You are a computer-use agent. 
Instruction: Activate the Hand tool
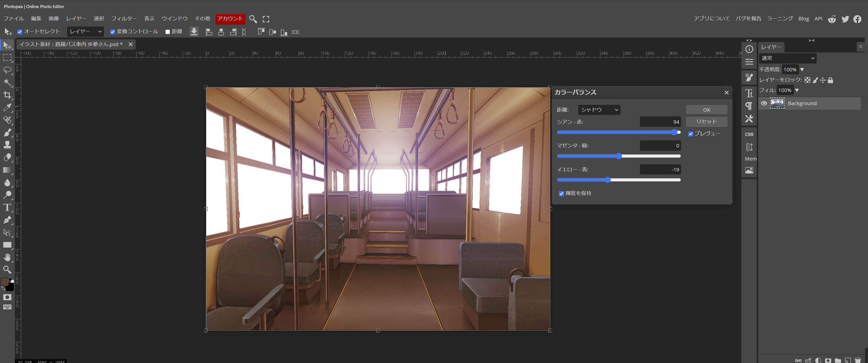[x=7, y=257]
